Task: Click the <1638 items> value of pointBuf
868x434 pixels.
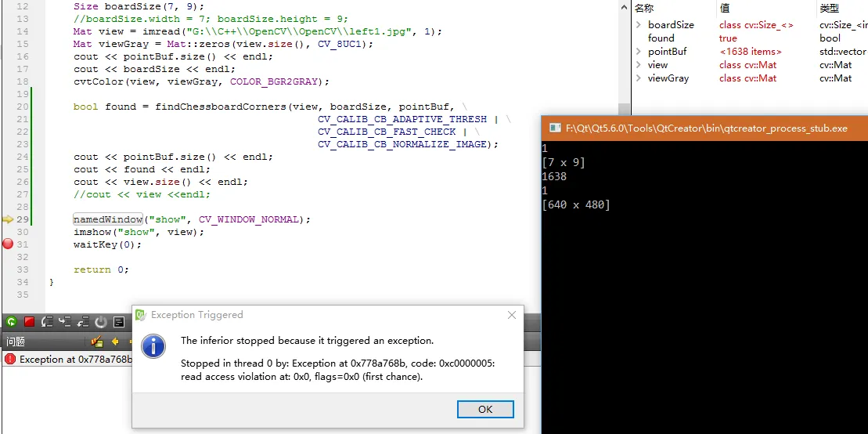Action: 751,52
